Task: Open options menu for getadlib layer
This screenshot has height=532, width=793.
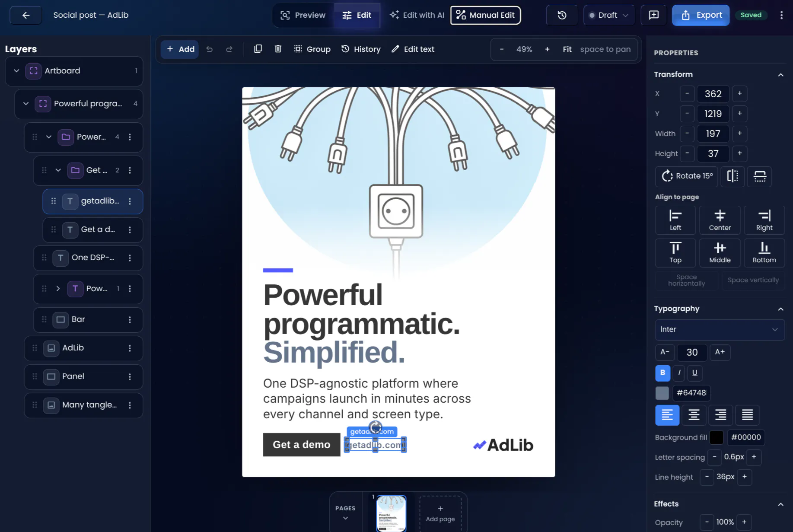Action: (130, 201)
